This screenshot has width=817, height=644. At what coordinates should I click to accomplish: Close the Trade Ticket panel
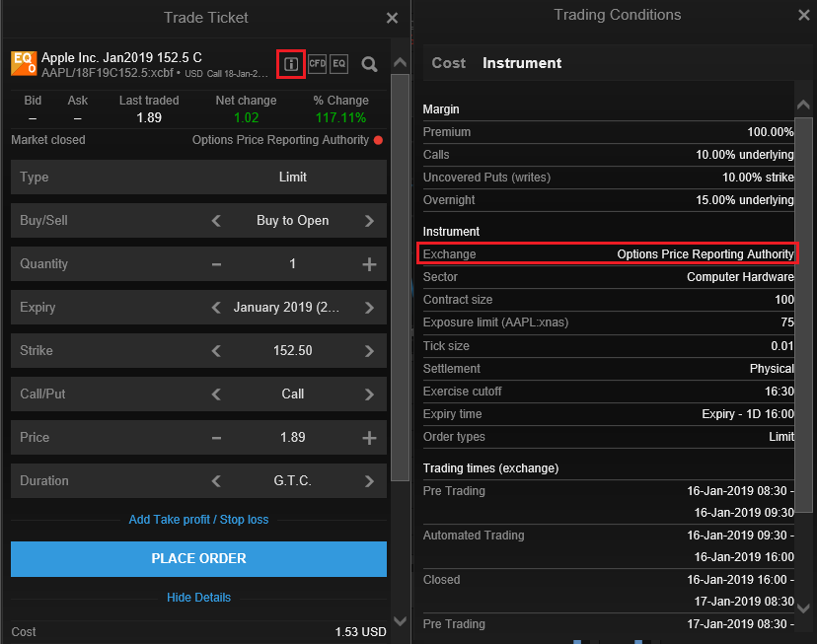(392, 18)
